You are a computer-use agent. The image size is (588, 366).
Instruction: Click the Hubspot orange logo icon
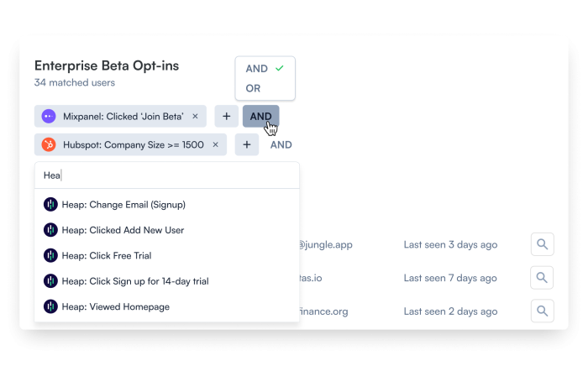click(x=49, y=144)
